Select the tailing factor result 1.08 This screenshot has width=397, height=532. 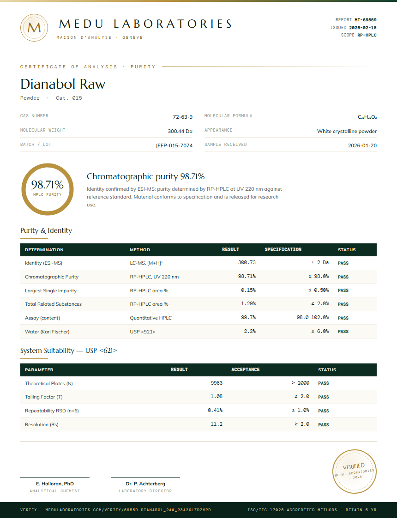(217, 396)
